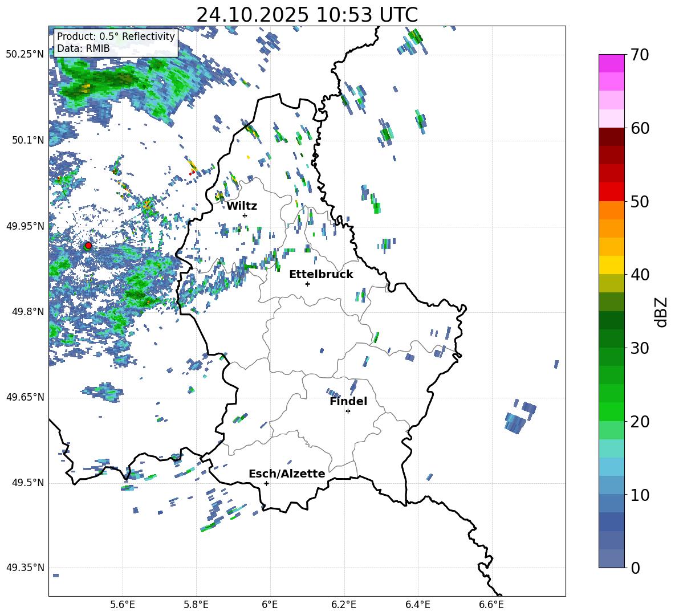The image size is (675, 616).
Task: Pick the dark blue 0 dBZ colorbar segment
Action: pyautogui.click(x=611, y=558)
